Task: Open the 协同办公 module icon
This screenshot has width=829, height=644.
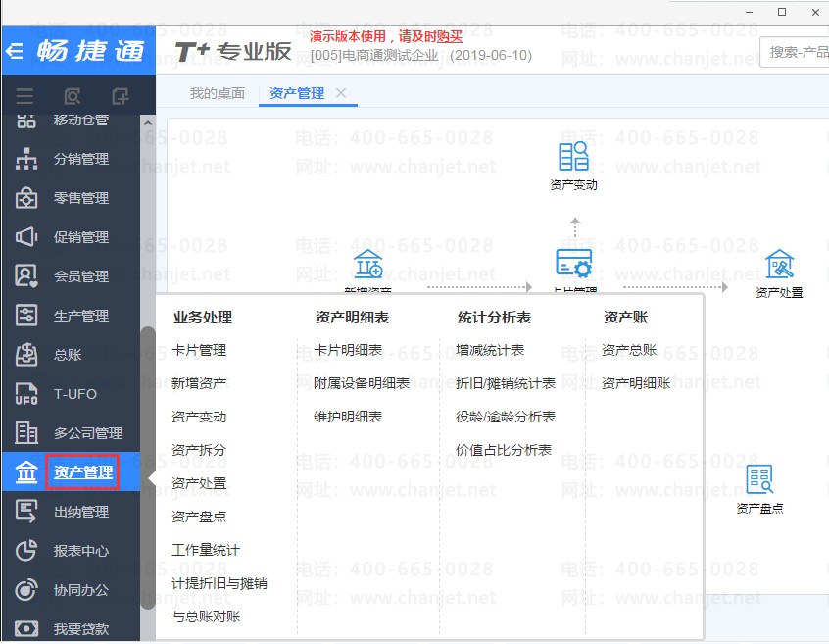Action: pyautogui.click(x=25, y=589)
